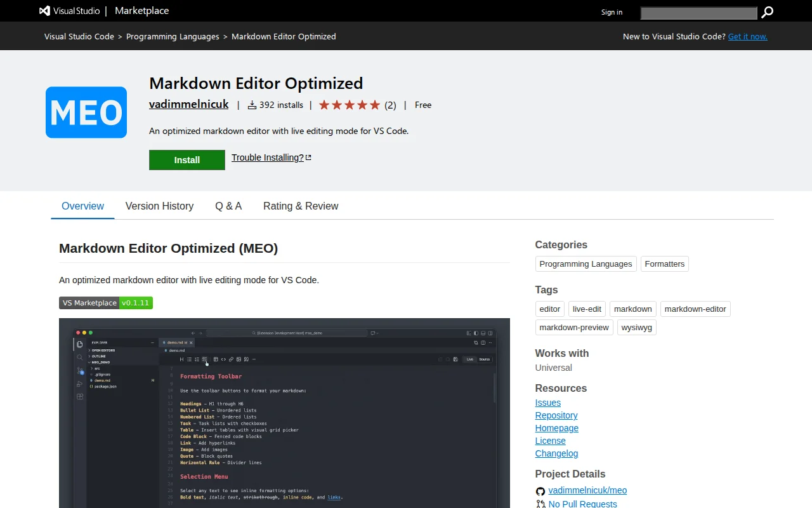Click the live-edit tag
The width and height of the screenshot is (812, 508).
[587, 309]
